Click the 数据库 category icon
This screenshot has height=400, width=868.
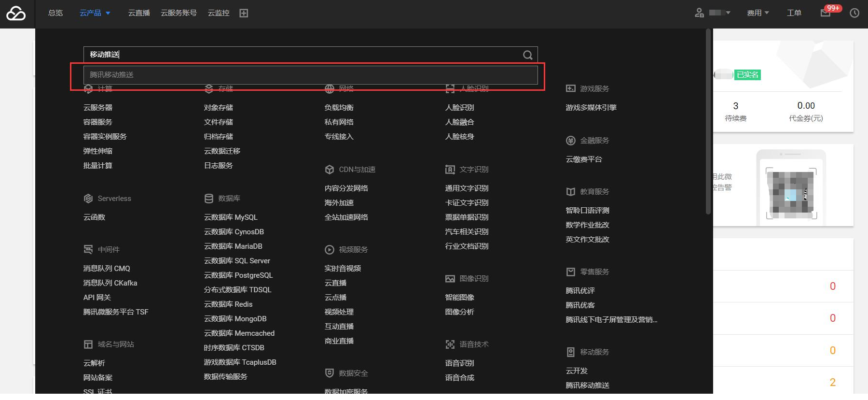click(209, 199)
